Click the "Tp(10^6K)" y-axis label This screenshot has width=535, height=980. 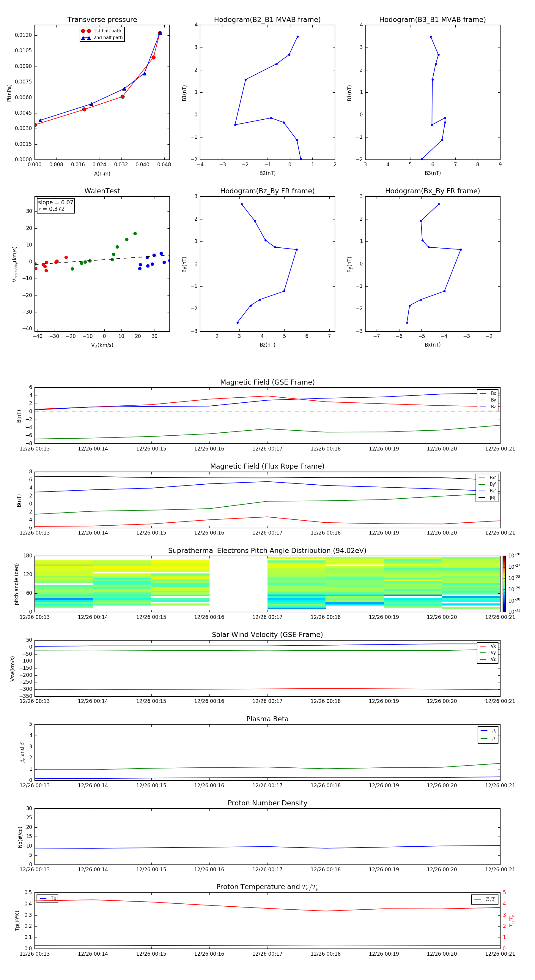point(17,921)
